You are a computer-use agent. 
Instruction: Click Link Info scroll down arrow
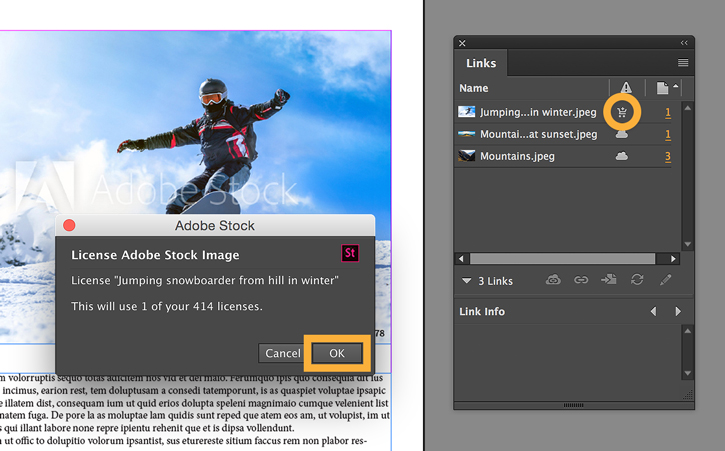tap(688, 373)
